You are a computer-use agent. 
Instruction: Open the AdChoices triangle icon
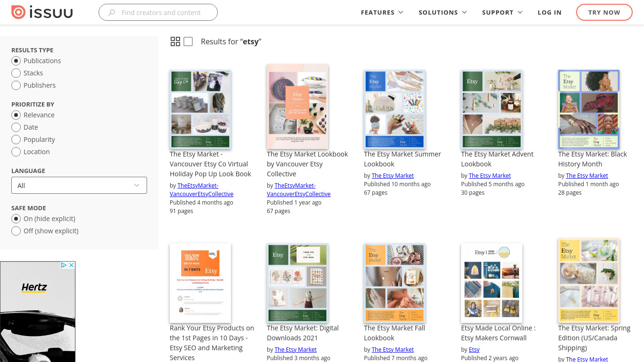click(64, 265)
